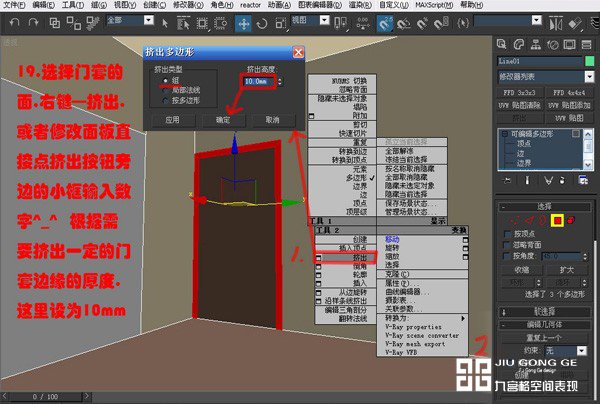Open the 约束 constraint dropdown
The image size is (600, 404).
[x=582, y=350]
